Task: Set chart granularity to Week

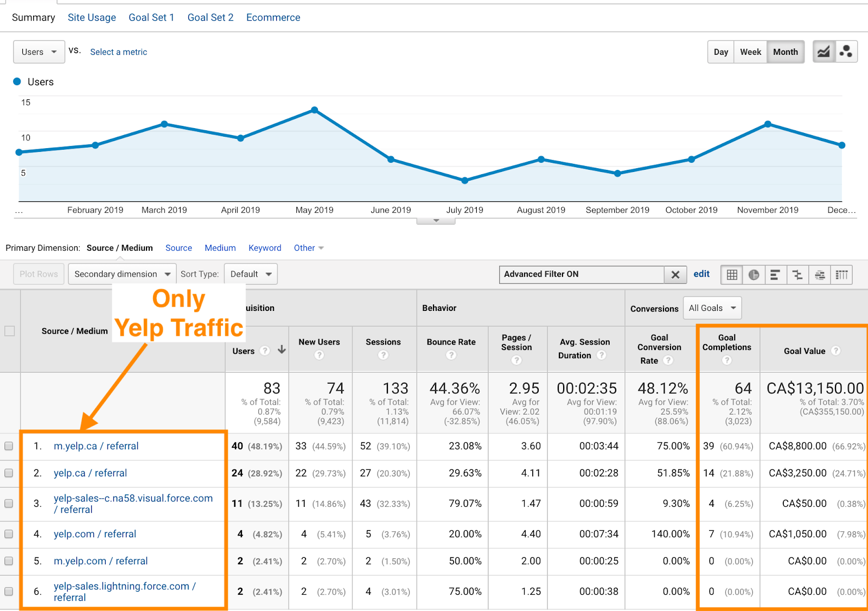Action: [751, 52]
